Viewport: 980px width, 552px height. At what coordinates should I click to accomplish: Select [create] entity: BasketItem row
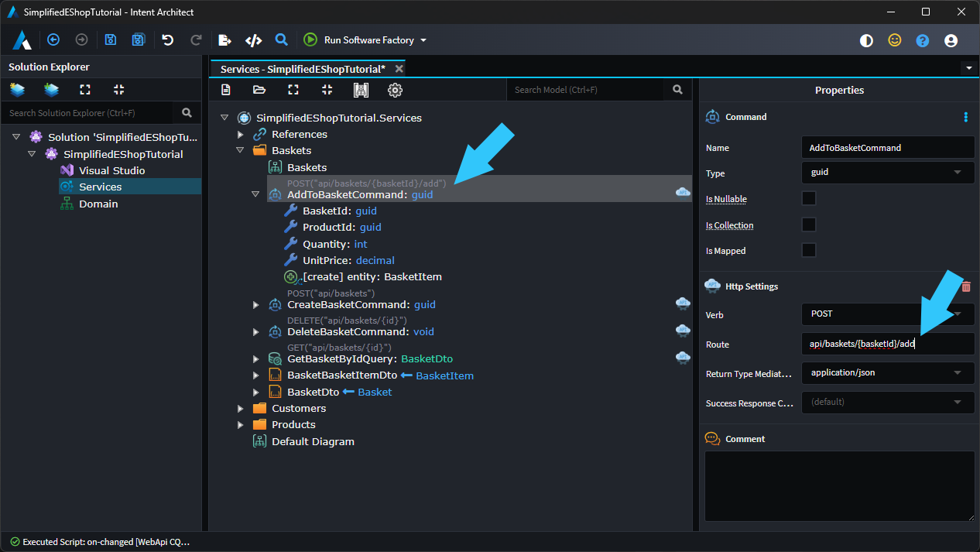[x=372, y=276]
